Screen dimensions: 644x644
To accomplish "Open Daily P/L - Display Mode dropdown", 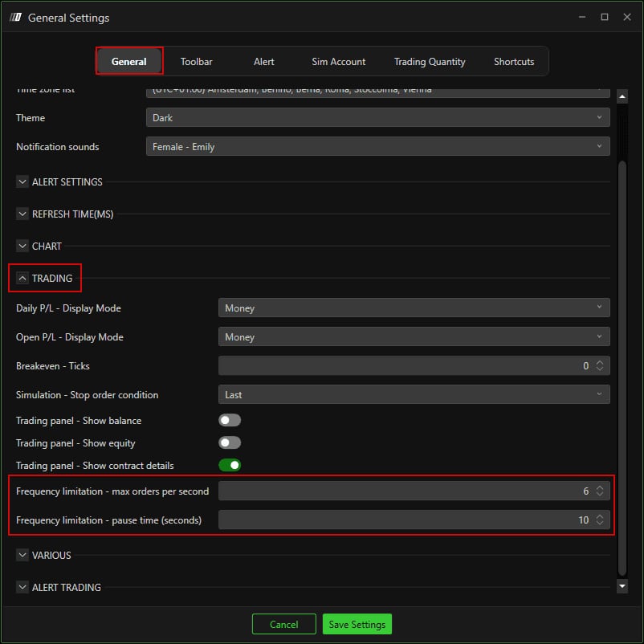I will click(414, 308).
